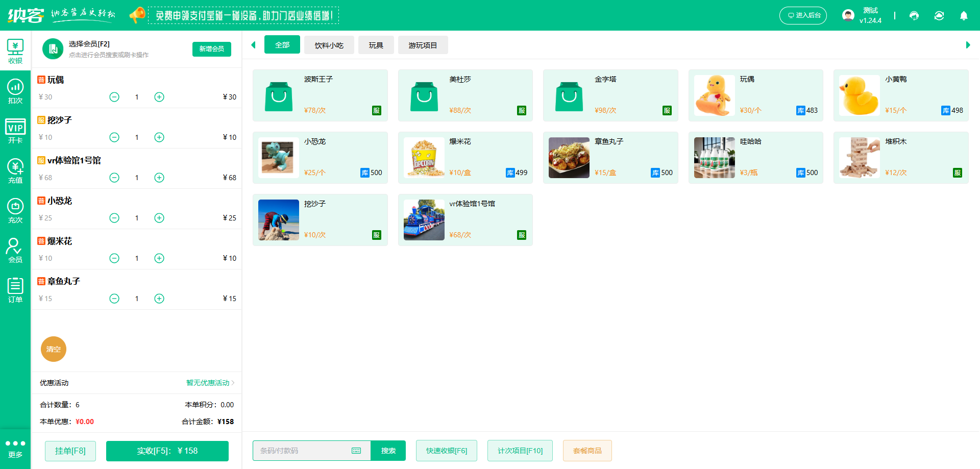Add 爆米花 product card to cart

(465, 158)
